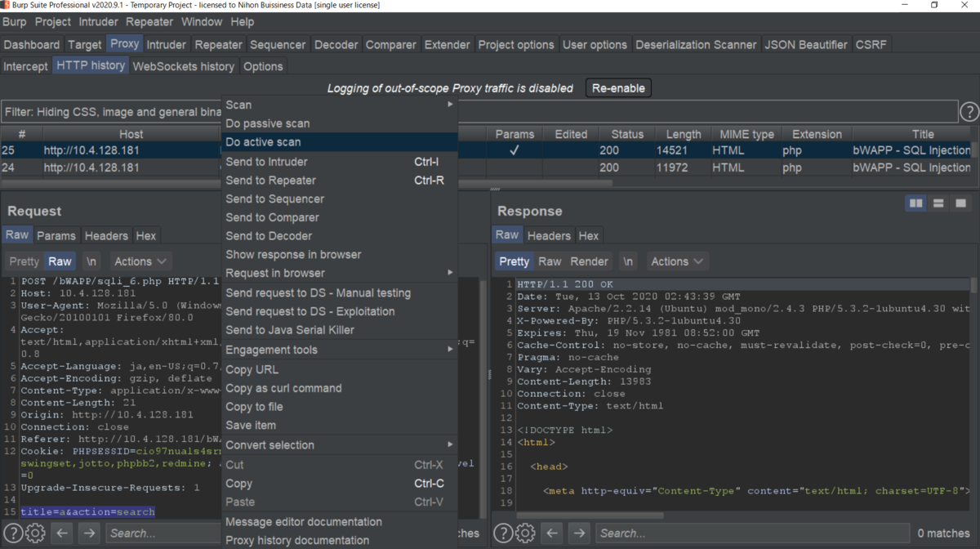Select Send to Decoder
The height and width of the screenshot is (549, 980).
[339, 235]
